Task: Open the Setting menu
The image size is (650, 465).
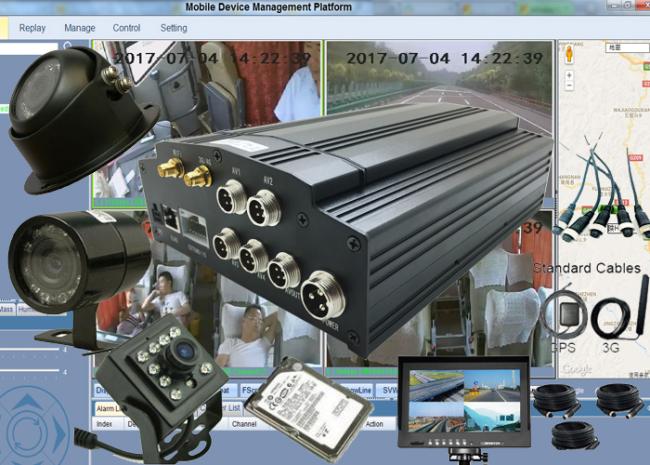Action: [x=174, y=28]
